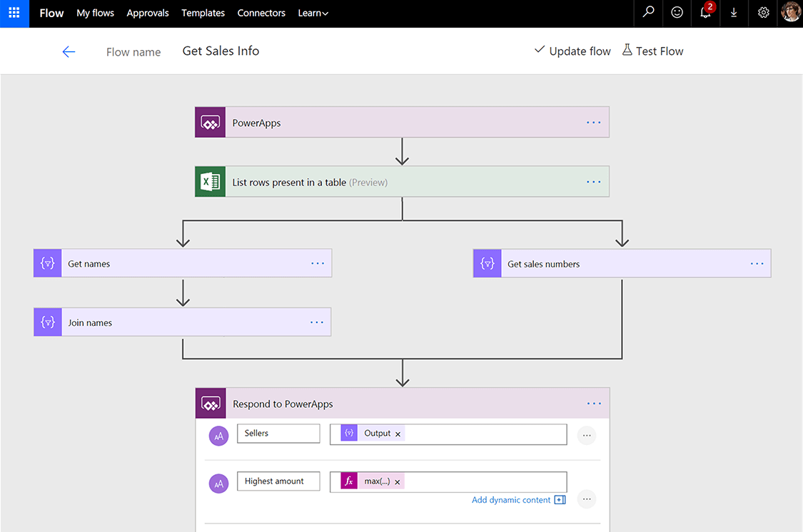This screenshot has height=532, width=803.
Task: Click the search magnifier icon
Action: click(648, 12)
